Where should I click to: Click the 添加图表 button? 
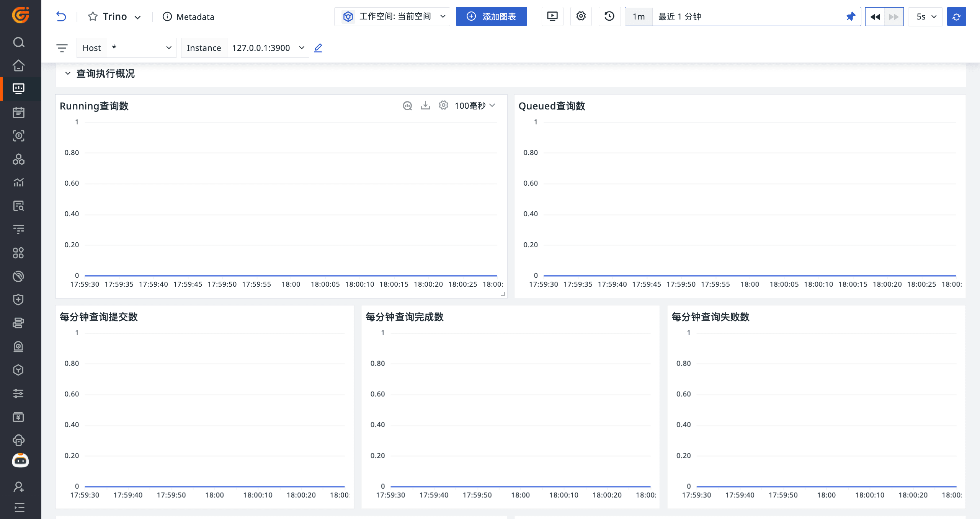coord(491,16)
